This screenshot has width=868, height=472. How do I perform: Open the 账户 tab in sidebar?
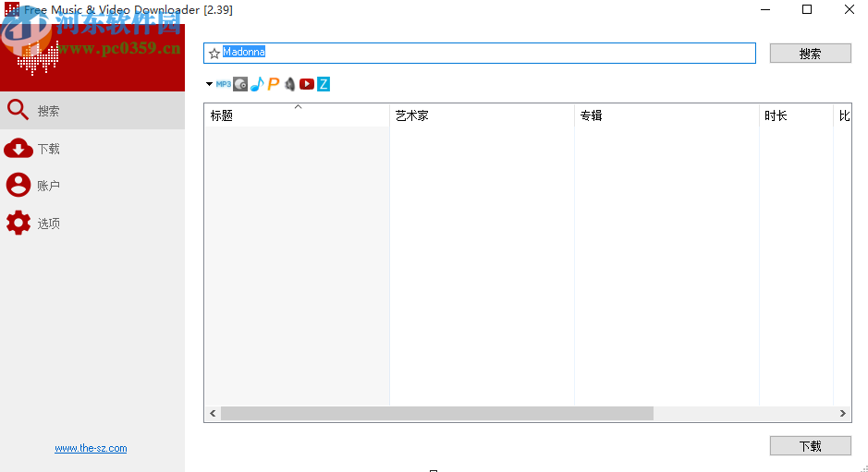(x=92, y=186)
